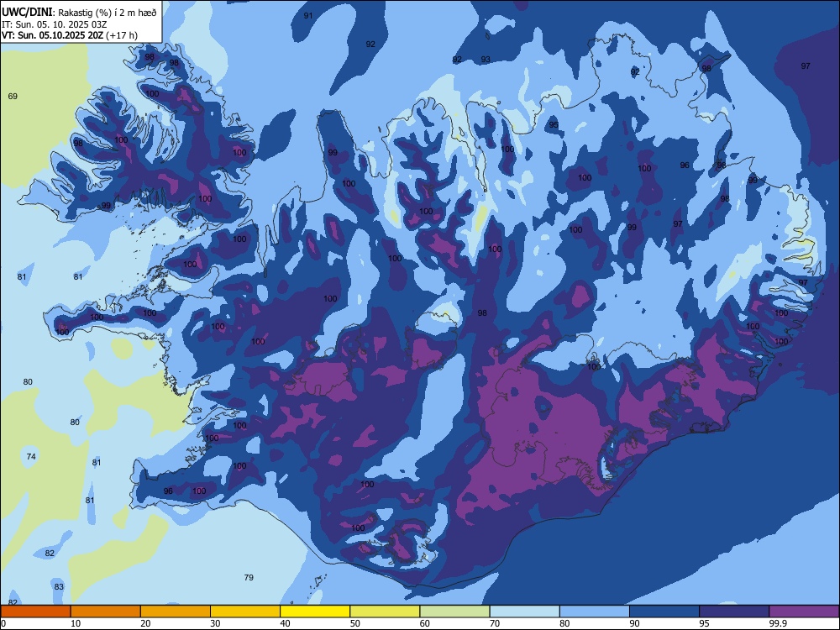840x630 pixels.
Task: Click the 91 value at the top of the map
Action: [x=308, y=15]
